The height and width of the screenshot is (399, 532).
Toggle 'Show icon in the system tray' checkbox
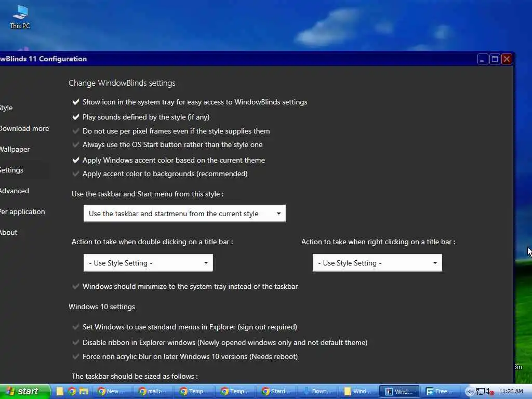[x=76, y=102]
